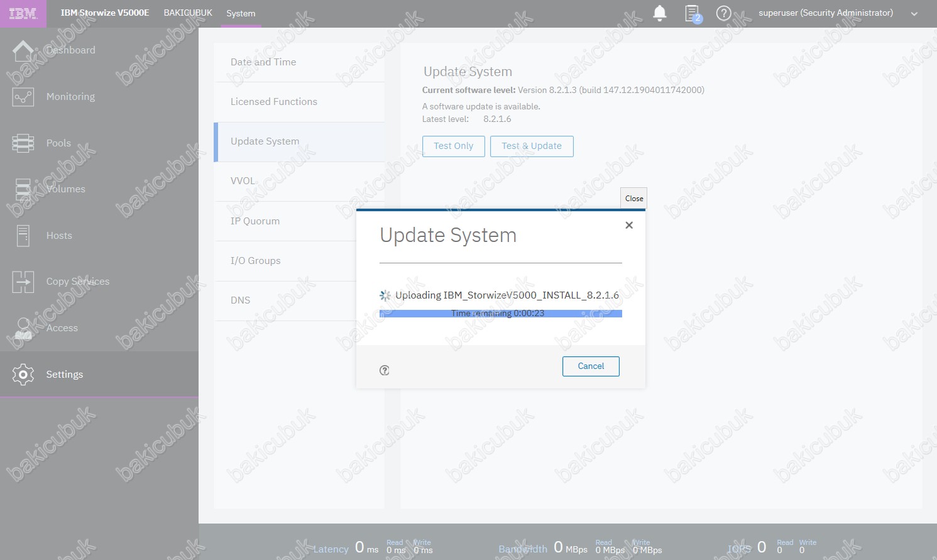
Task: Click the Hosts server icon
Action: 23,236
